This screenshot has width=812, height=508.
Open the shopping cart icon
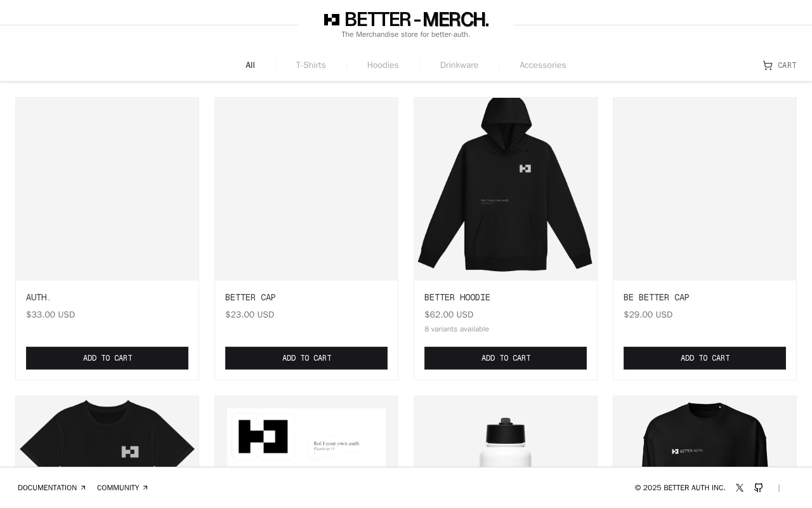(768, 65)
